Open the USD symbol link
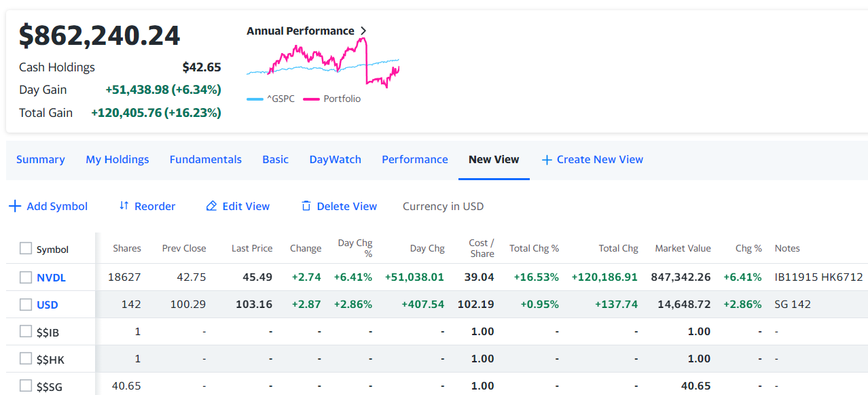 [x=48, y=305]
